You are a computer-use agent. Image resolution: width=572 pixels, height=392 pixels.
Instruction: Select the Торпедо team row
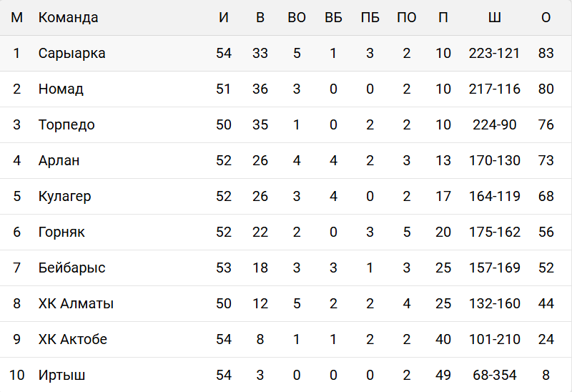66,125
